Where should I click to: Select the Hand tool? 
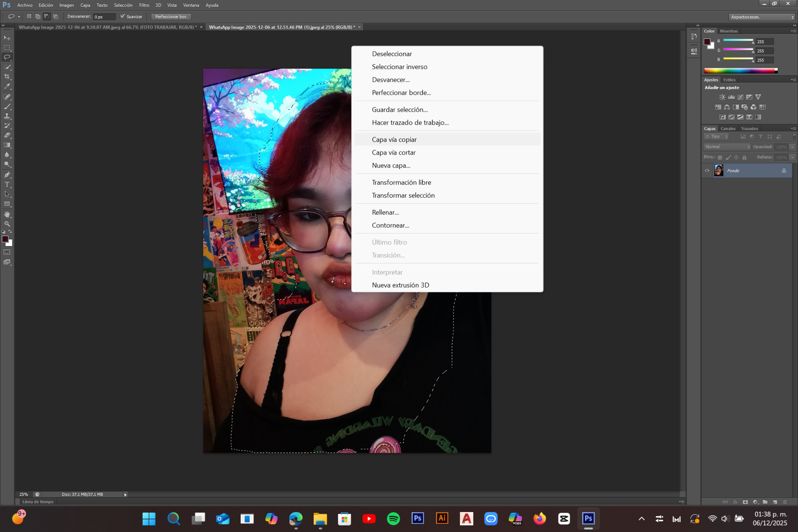[7, 214]
